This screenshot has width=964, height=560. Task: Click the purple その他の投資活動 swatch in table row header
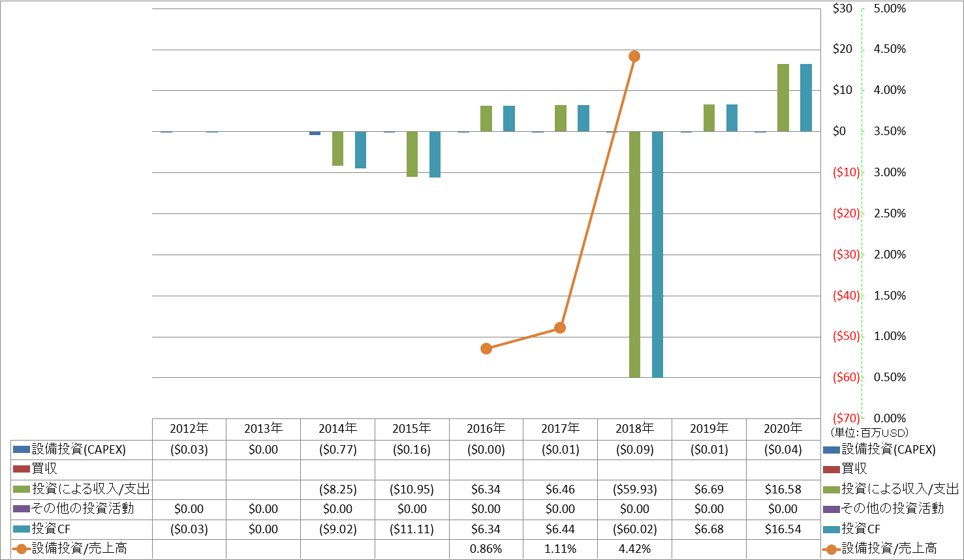(22, 509)
